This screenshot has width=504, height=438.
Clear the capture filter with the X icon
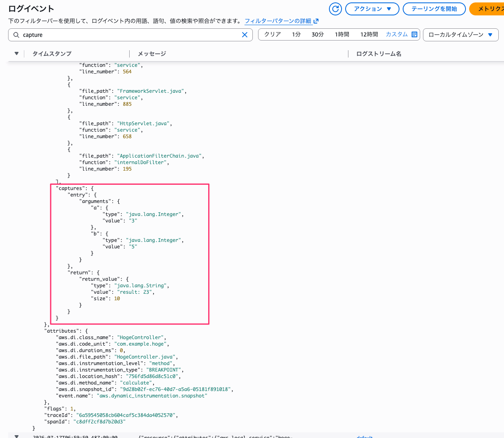[x=245, y=35]
